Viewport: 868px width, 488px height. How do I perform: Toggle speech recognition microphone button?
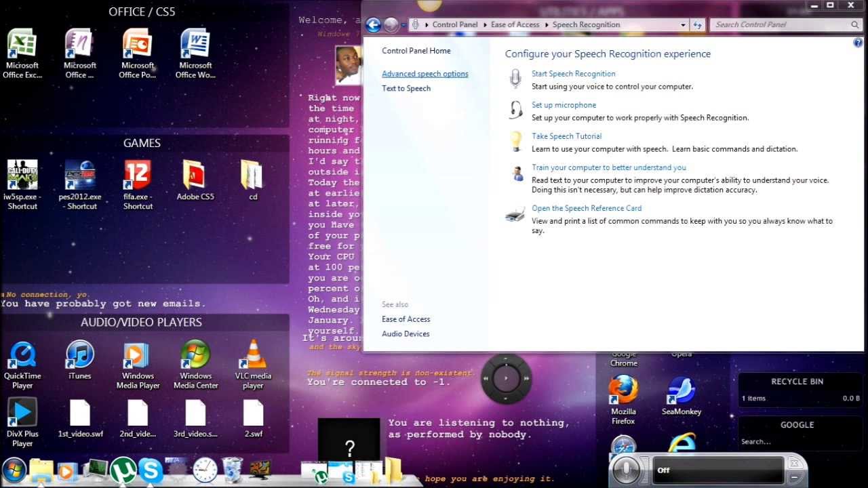point(625,470)
